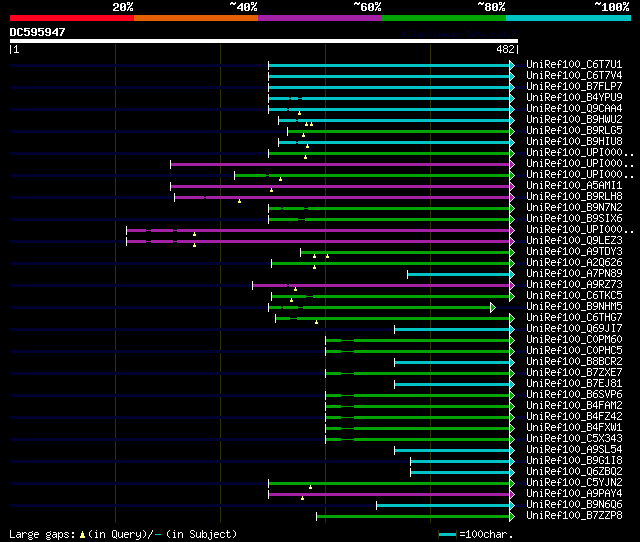Click the UniRef100_B4YPU9 label
Viewport: 640px width, 542px height.
[x=574, y=98]
